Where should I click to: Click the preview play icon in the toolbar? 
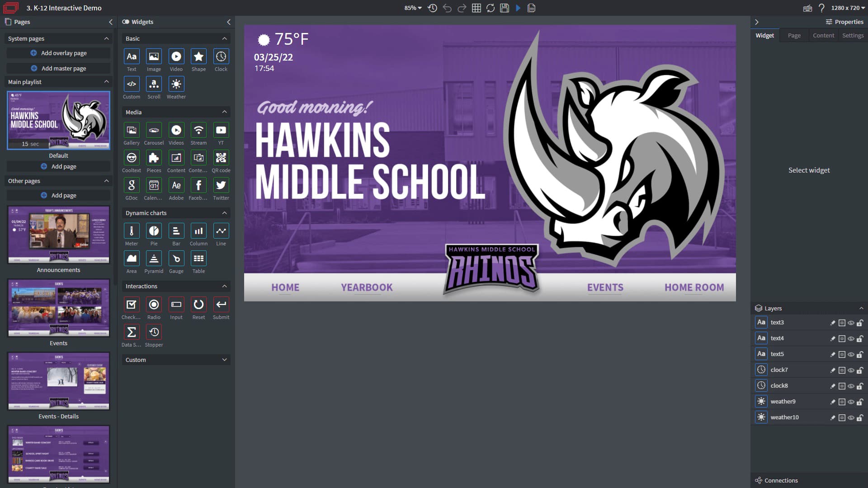click(518, 8)
